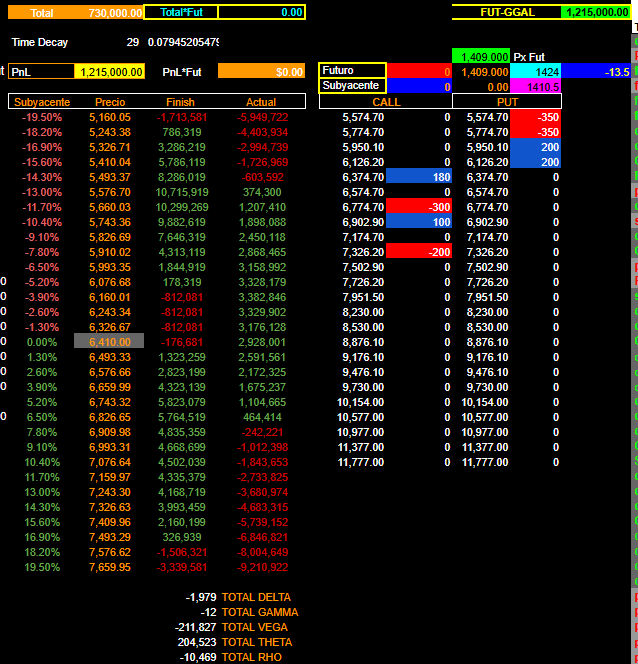638x664 pixels.
Task: Select PUT quantity 0 at strike 7,951.50
Action: point(556,297)
